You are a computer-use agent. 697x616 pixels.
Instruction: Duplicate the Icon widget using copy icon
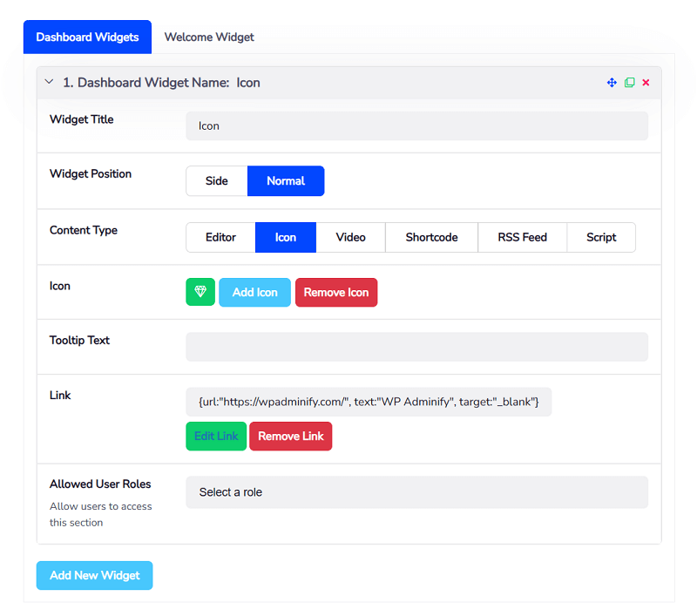tap(629, 82)
